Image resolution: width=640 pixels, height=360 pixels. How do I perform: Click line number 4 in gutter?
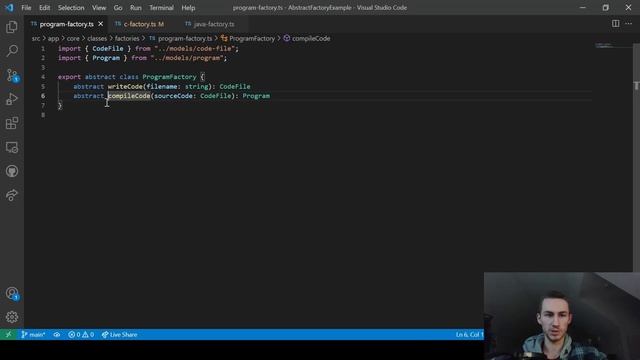pos(43,77)
